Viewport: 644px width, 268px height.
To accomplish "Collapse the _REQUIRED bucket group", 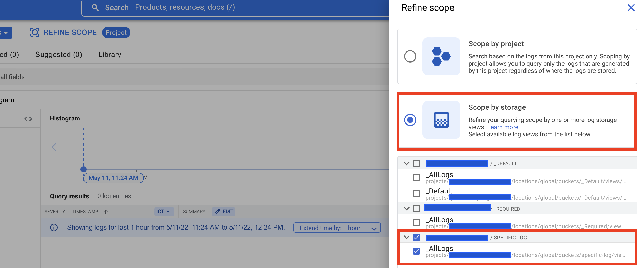I will tap(406, 209).
